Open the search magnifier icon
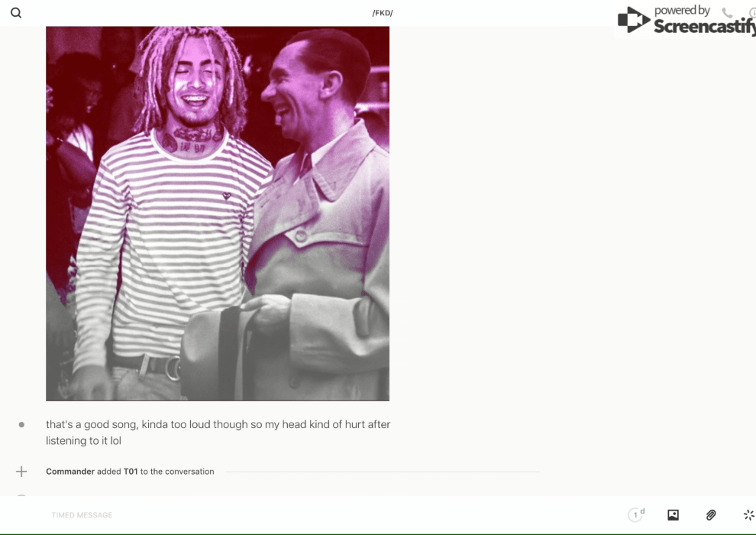Image resolution: width=756 pixels, height=535 pixels. (x=16, y=13)
